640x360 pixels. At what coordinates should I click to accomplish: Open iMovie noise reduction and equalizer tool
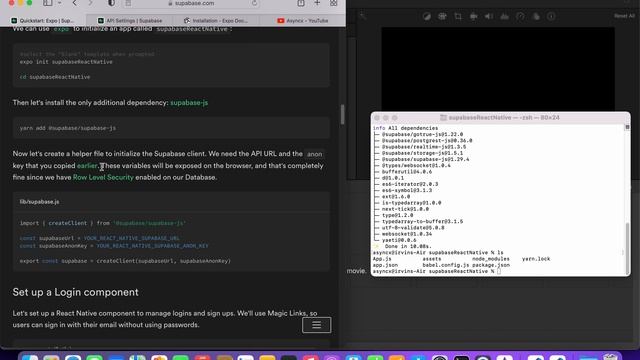tap(504, 16)
